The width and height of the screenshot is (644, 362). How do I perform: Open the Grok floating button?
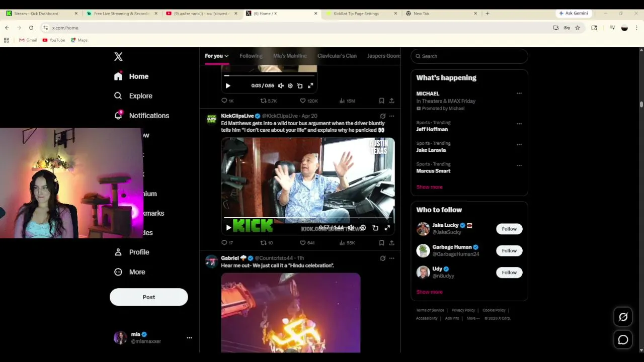[x=623, y=317]
